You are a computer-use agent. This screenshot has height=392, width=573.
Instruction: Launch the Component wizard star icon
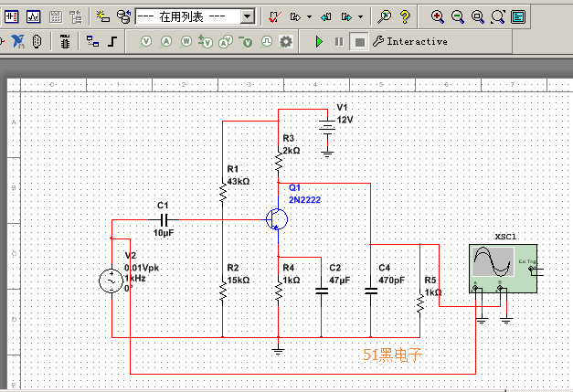coord(103,16)
